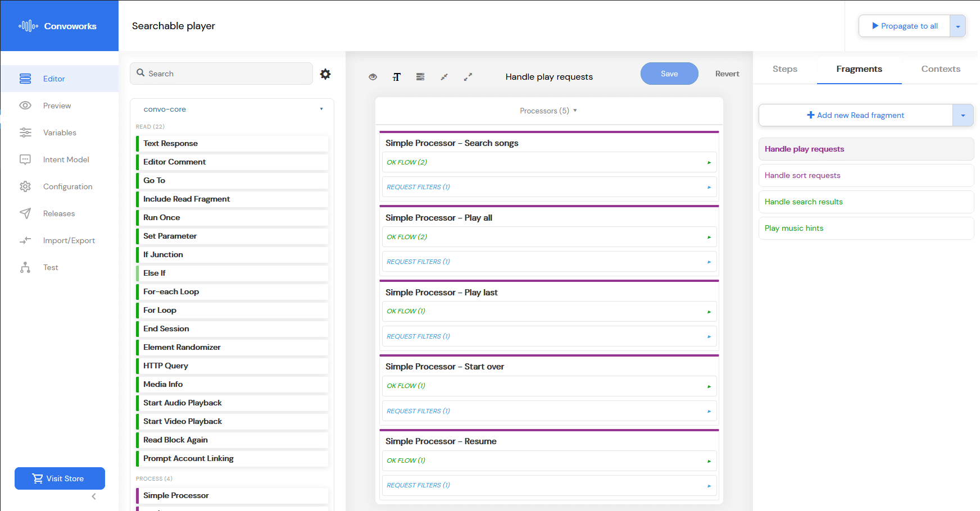Viewport: 980px width, 511px height.
Task: Open dropdown arrow beside Propagate to all
Action: [x=958, y=26]
